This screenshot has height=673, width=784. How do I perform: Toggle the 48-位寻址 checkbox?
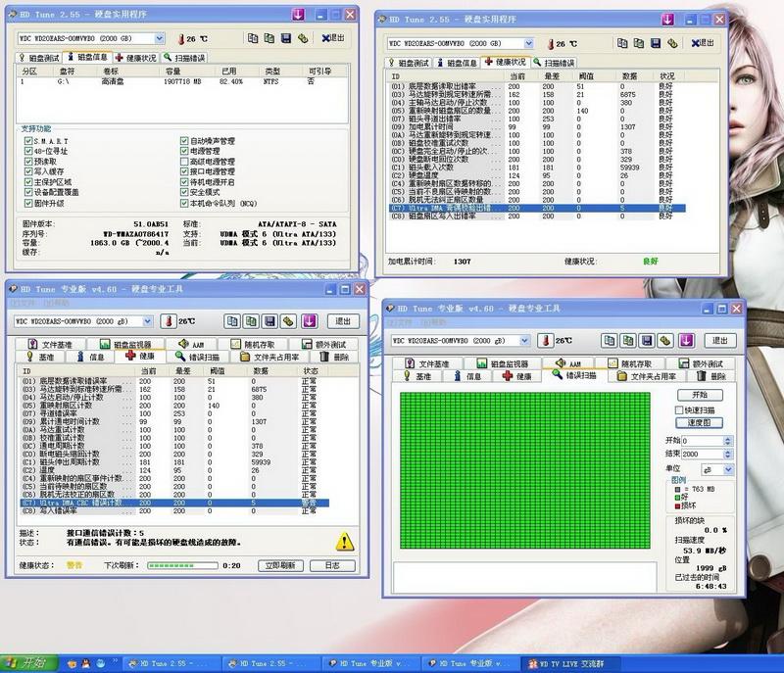coord(28,151)
